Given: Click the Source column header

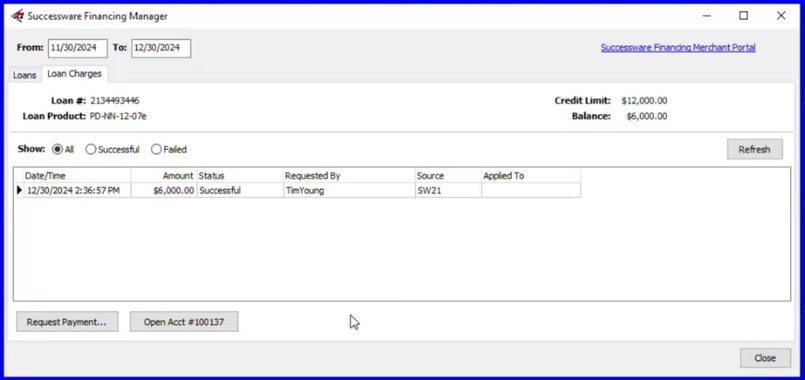Looking at the screenshot, I should click(448, 176).
